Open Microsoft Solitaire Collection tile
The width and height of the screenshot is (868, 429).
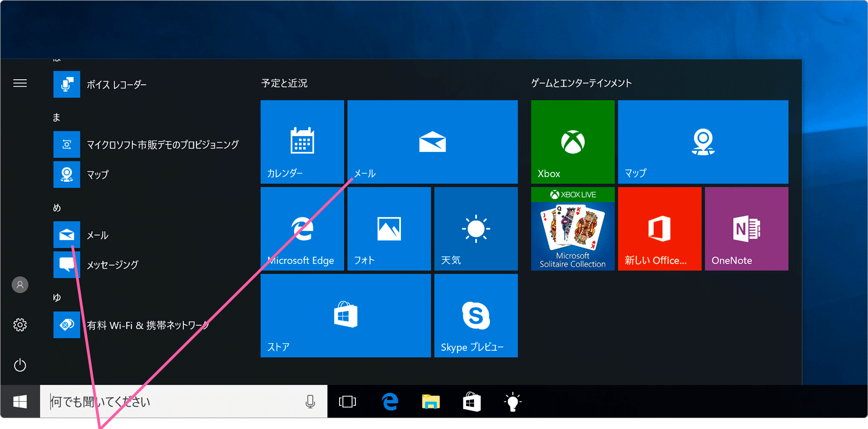(x=573, y=228)
